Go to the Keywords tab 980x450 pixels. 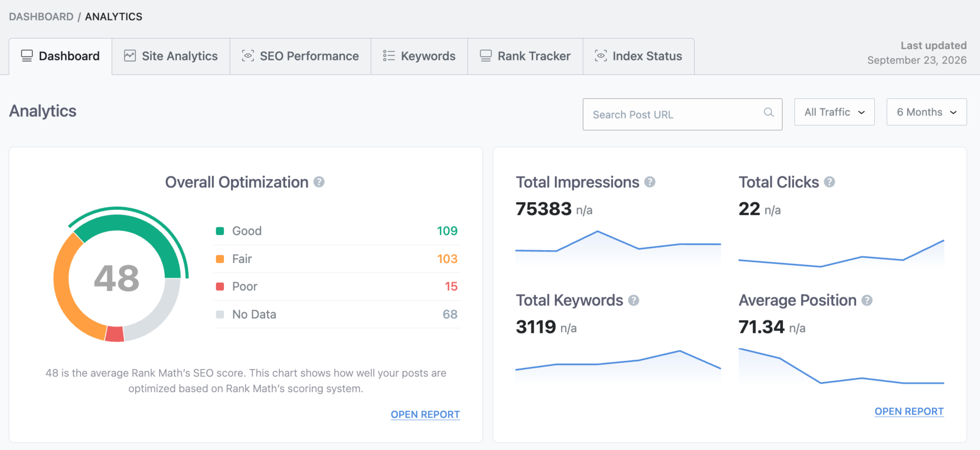tap(419, 56)
